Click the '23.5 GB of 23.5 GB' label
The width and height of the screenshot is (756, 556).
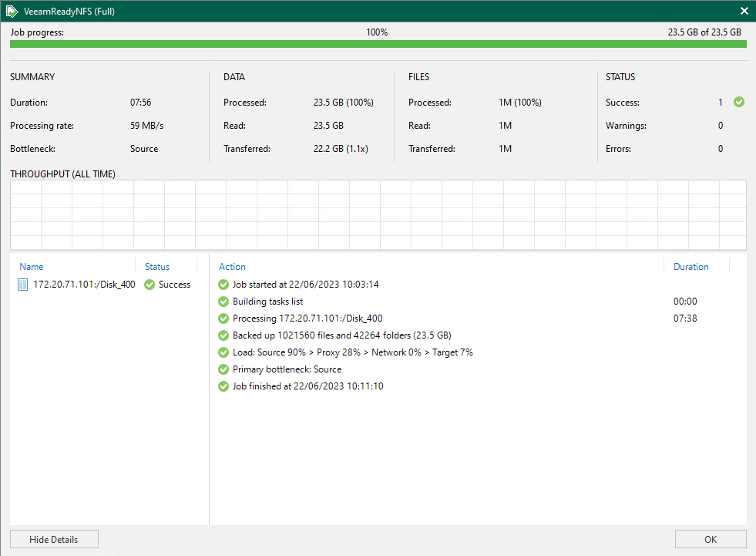click(x=704, y=32)
